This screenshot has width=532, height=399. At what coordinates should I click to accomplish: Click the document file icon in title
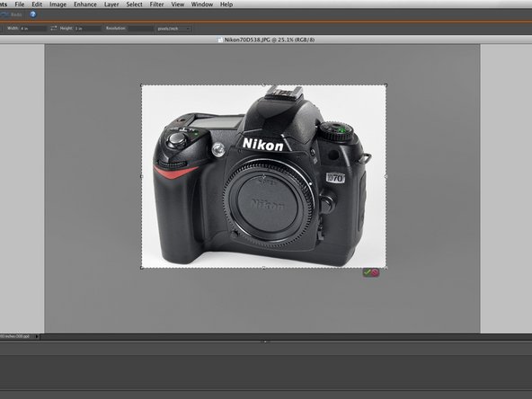[220, 40]
